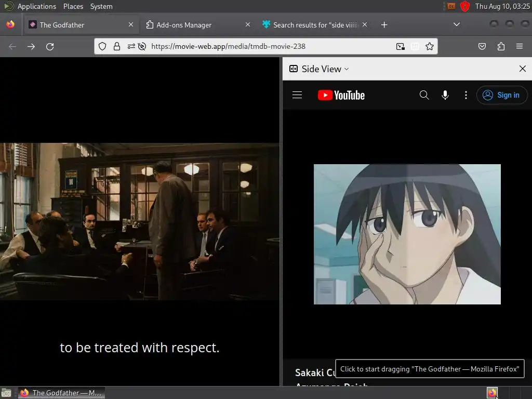Search YouTube with voice microphone icon
Image resolution: width=532 pixels, height=399 pixels.
[445, 95]
